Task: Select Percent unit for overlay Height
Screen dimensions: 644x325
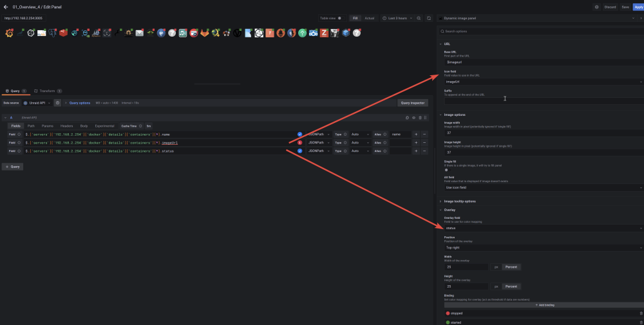Action: tap(511, 286)
